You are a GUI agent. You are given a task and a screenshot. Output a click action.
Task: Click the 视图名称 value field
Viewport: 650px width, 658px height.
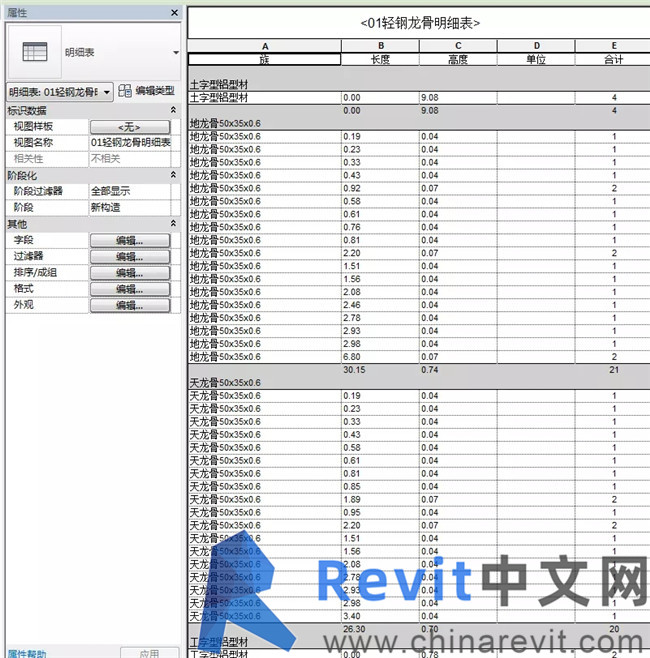130,143
